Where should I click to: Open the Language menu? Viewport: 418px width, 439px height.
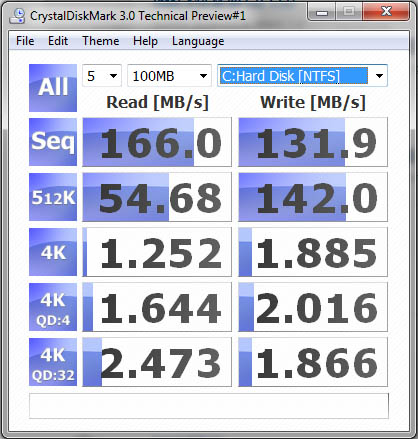pyautogui.click(x=198, y=41)
